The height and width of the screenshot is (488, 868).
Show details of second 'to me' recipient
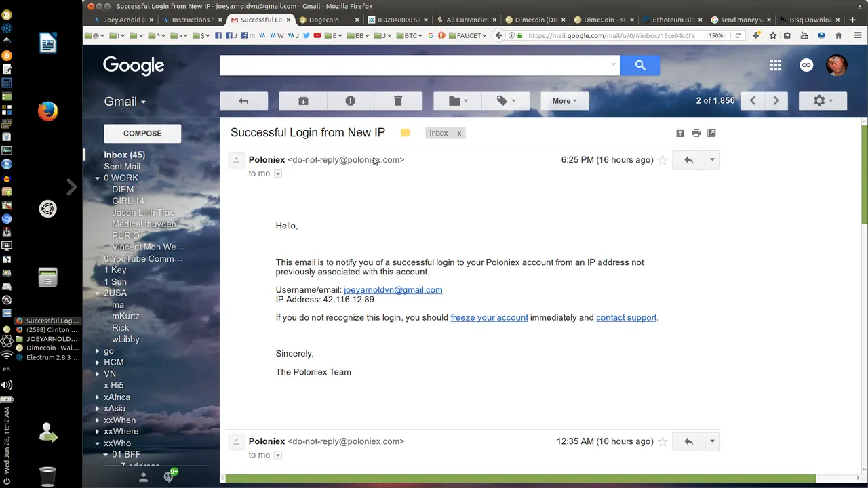277,455
